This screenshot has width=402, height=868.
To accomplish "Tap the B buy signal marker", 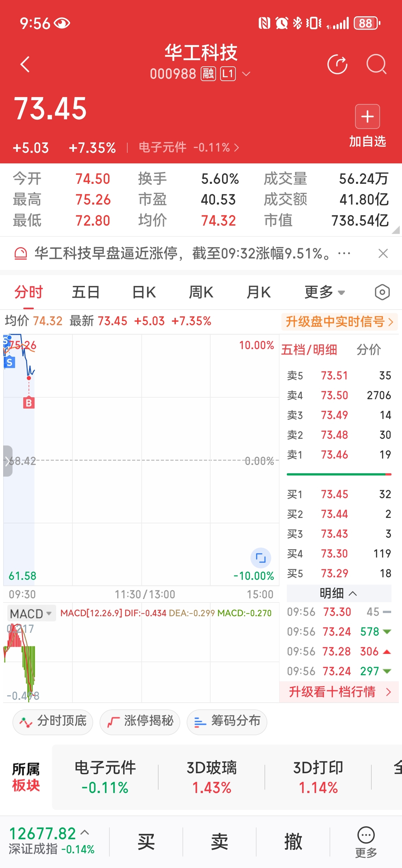I will 29,403.
